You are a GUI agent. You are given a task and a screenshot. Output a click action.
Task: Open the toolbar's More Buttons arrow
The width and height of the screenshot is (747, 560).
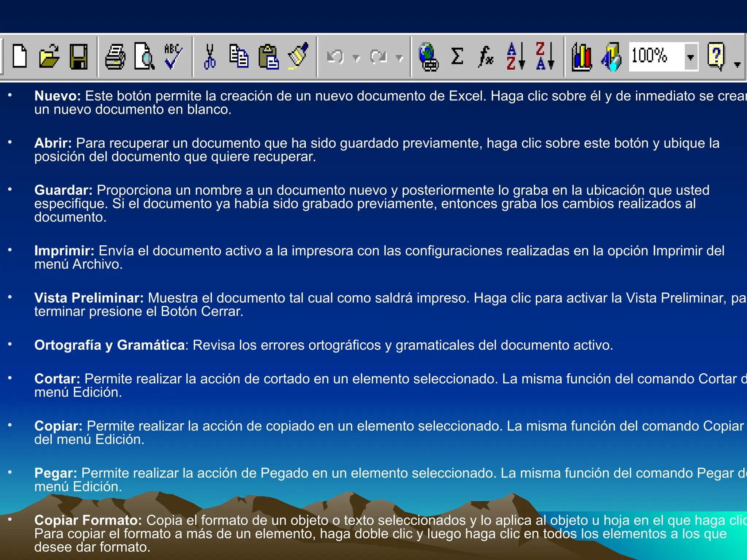pyautogui.click(x=737, y=65)
